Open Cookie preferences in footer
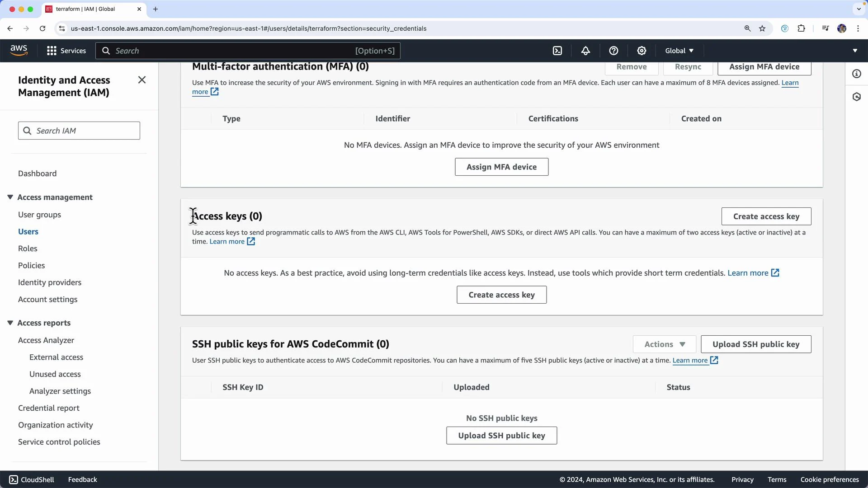 tap(830, 479)
